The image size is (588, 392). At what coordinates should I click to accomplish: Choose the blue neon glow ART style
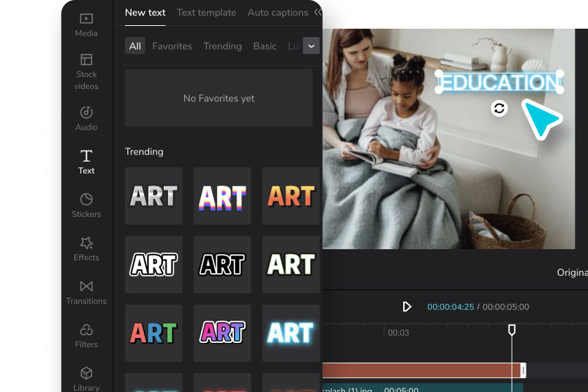coord(291,333)
